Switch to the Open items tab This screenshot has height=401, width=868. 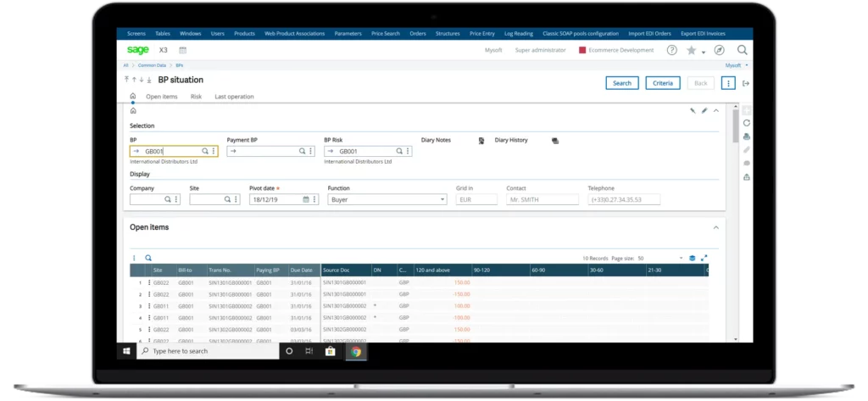[x=162, y=97]
